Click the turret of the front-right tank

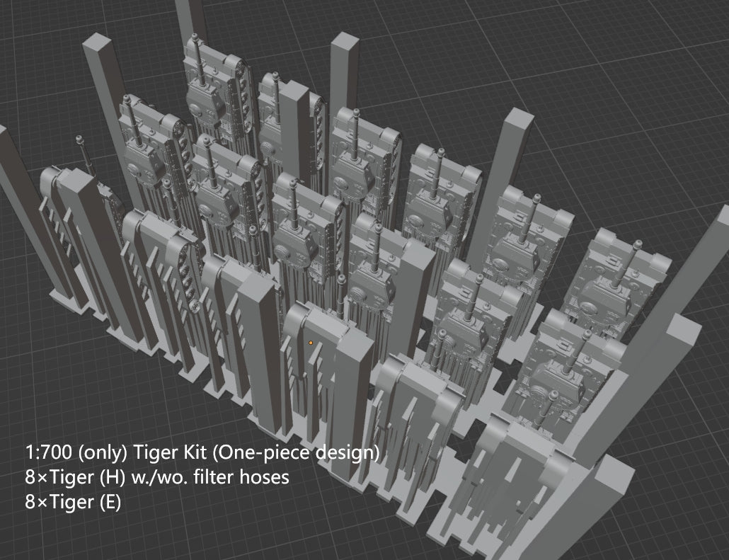coord(559,382)
